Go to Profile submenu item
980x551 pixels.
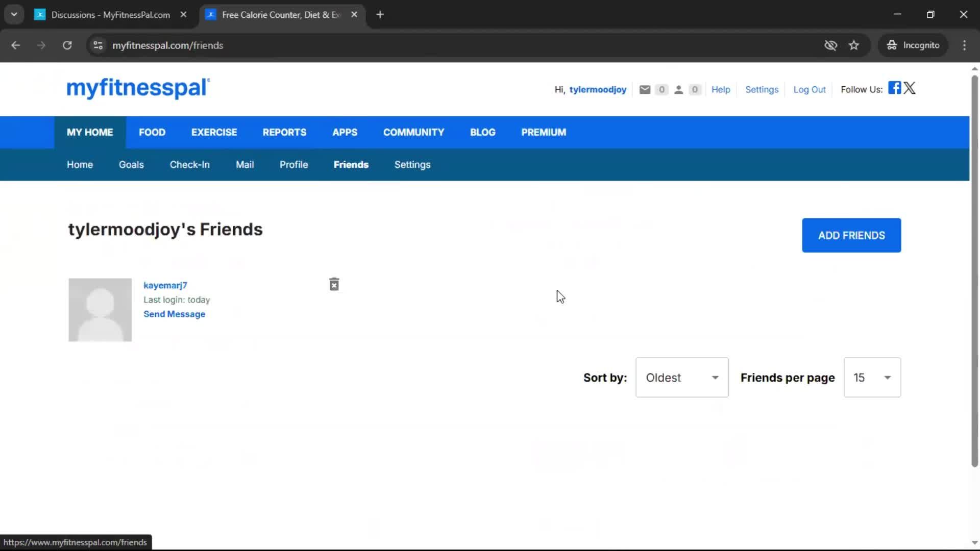[294, 165]
